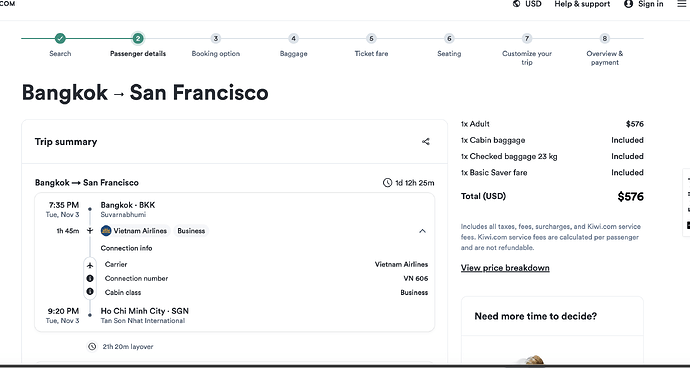The width and height of the screenshot is (690, 368).
Task: Click the Trip summary heading
Action: 66,142
